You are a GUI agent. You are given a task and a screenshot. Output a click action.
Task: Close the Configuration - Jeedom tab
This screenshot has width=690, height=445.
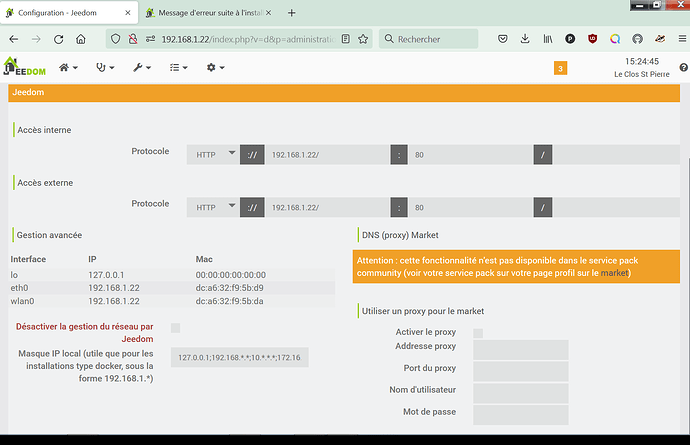point(128,13)
